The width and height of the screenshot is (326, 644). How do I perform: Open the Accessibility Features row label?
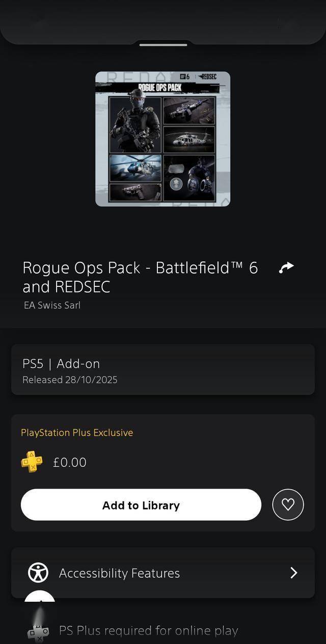[x=119, y=573]
